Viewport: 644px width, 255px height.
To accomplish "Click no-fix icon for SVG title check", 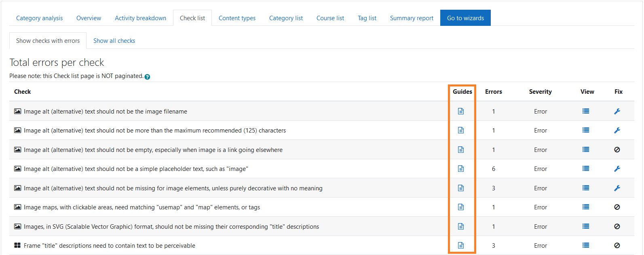I will tap(617, 226).
